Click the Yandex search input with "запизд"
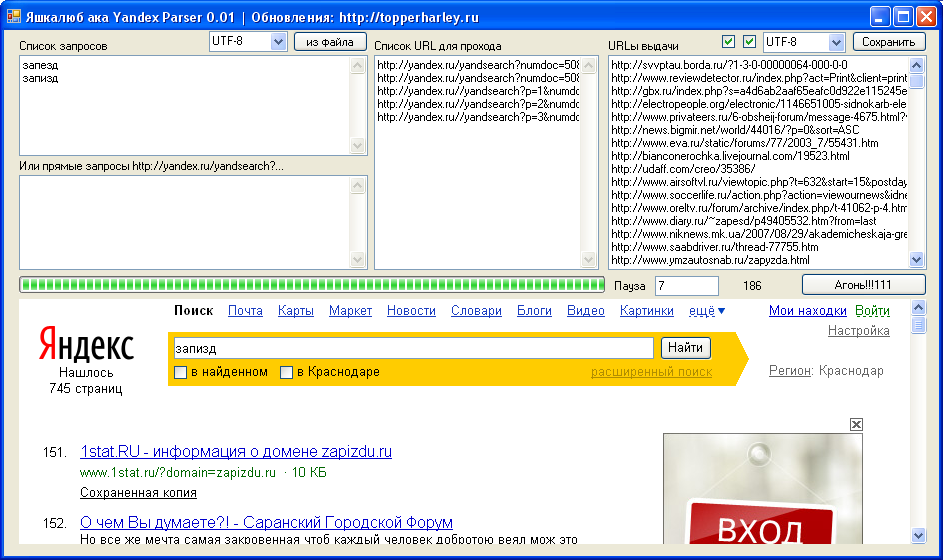Viewport: 943px width, 560px height. click(x=413, y=348)
